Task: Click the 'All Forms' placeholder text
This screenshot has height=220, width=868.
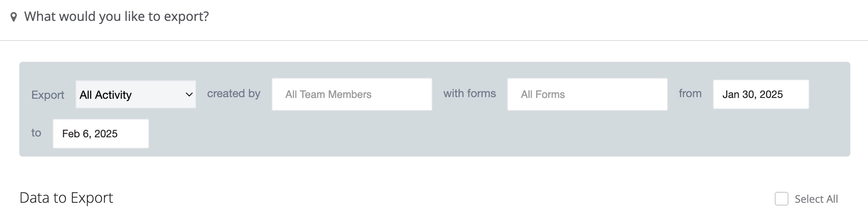Action: [x=543, y=94]
